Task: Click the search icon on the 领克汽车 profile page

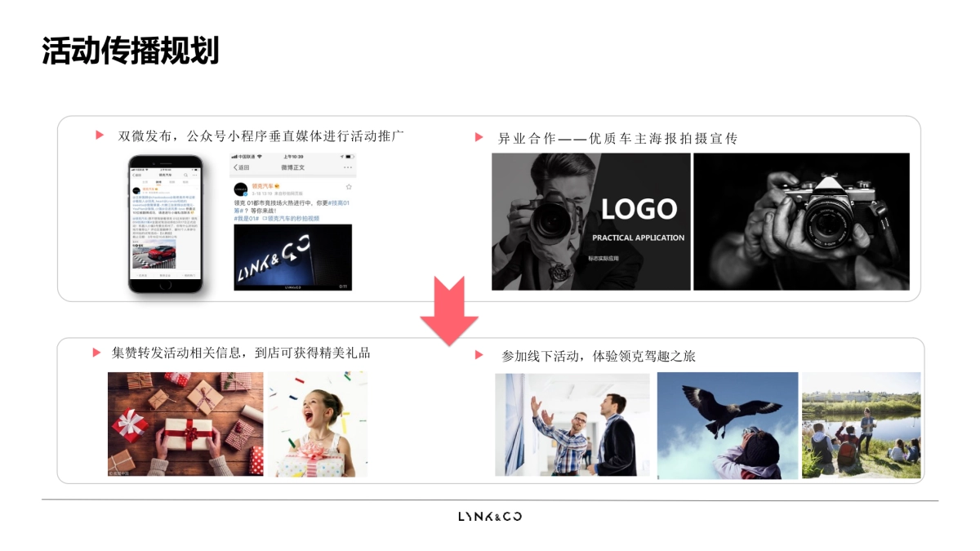Action: 185,175
